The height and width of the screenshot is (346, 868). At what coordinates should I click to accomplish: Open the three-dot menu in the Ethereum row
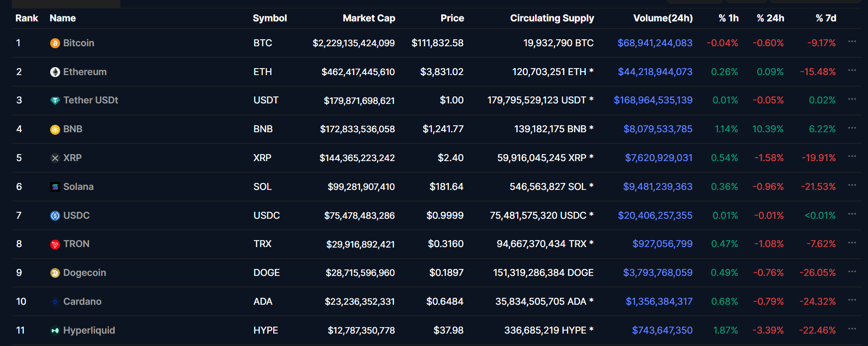[852, 71]
